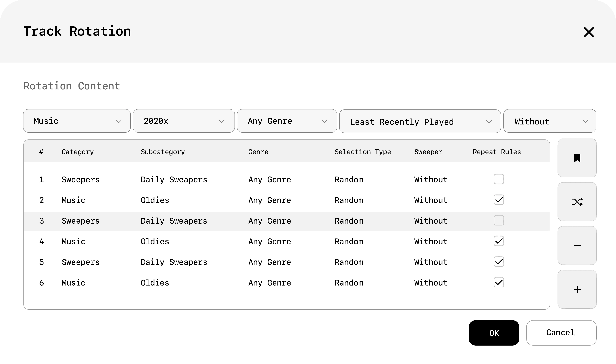Click Random selection type in row 5
This screenshot has height=364, width=616.
tap(349, 262)
